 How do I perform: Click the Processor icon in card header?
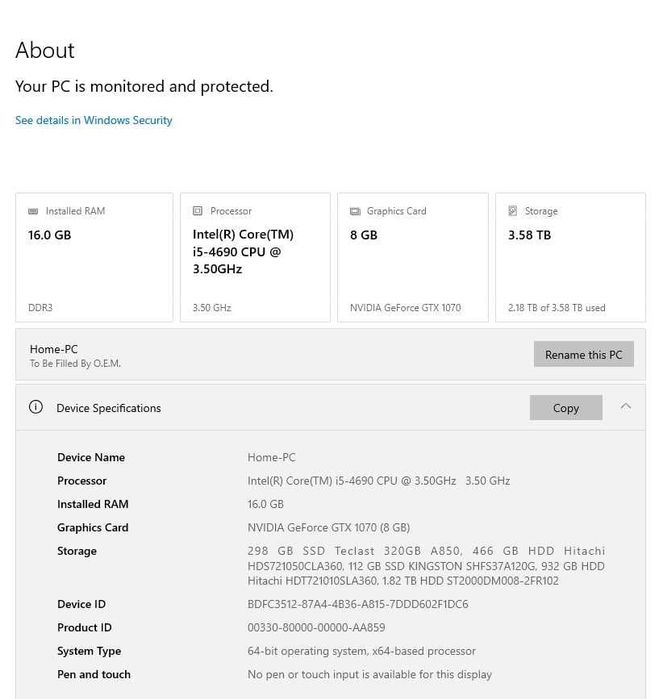(198, 212)
